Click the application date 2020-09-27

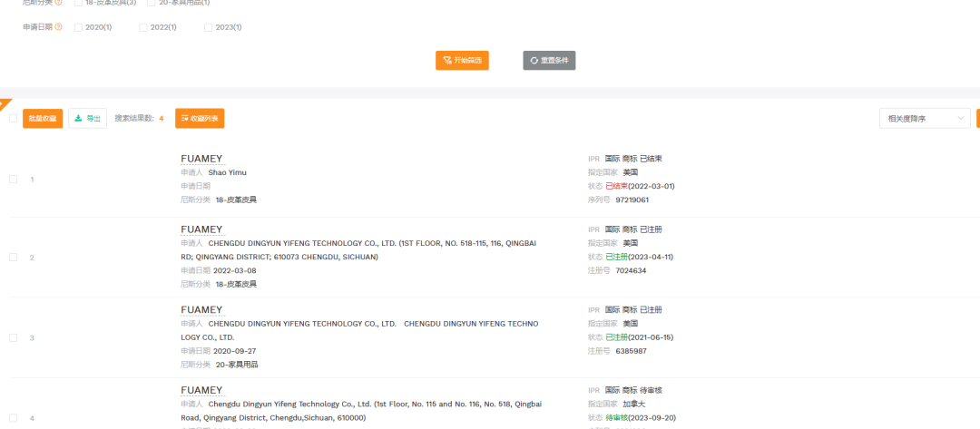(234, 351)
